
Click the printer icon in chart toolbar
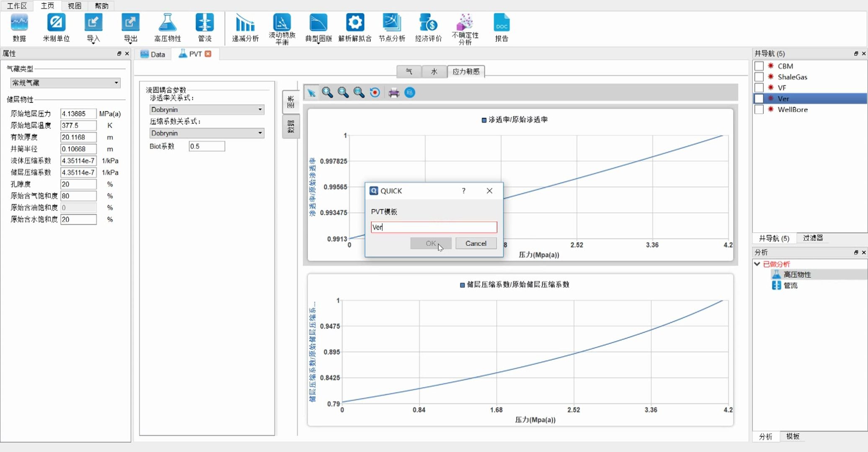[x=394, y=93]
